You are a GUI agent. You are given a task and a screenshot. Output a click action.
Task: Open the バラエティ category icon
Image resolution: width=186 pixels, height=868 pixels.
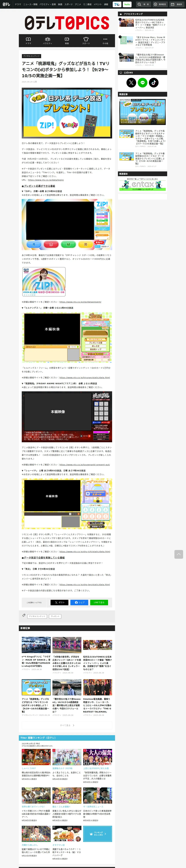[x=48, y=41]
